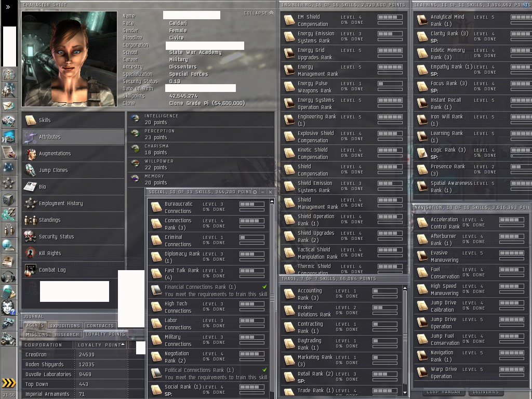
Task: Click the Bureaucratic Connections level progress bar
Action: coord(252,204)
